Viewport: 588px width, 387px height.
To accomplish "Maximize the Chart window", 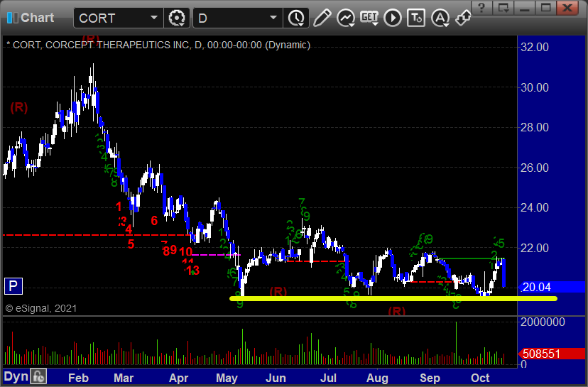I will [x=545, y=8].
